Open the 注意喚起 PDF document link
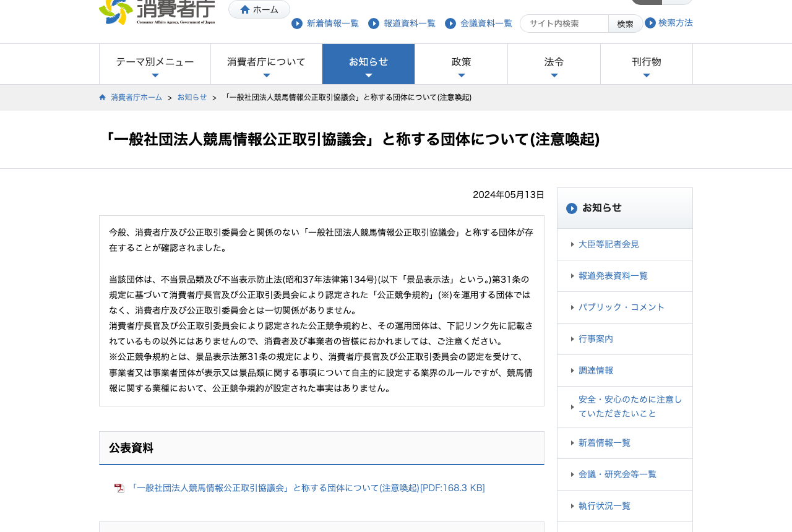The image size is (792, 532). (x=307, y=488)
